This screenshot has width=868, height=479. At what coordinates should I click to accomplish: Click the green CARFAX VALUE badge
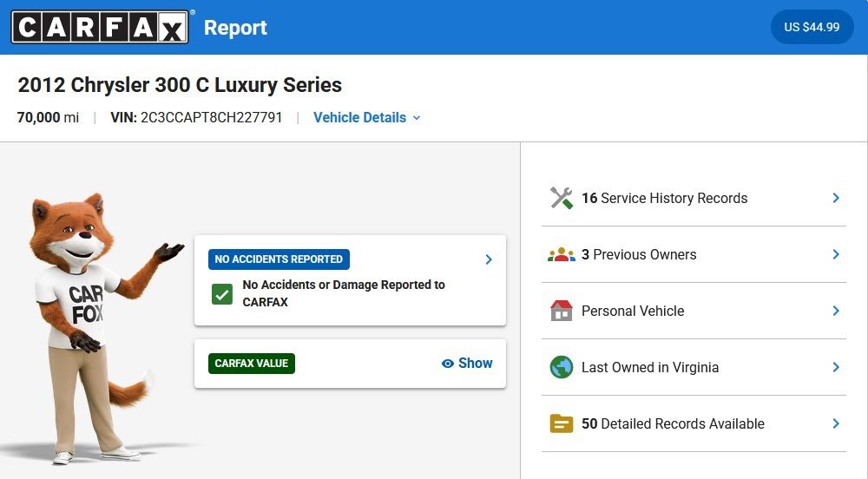(x=252, y=364)
